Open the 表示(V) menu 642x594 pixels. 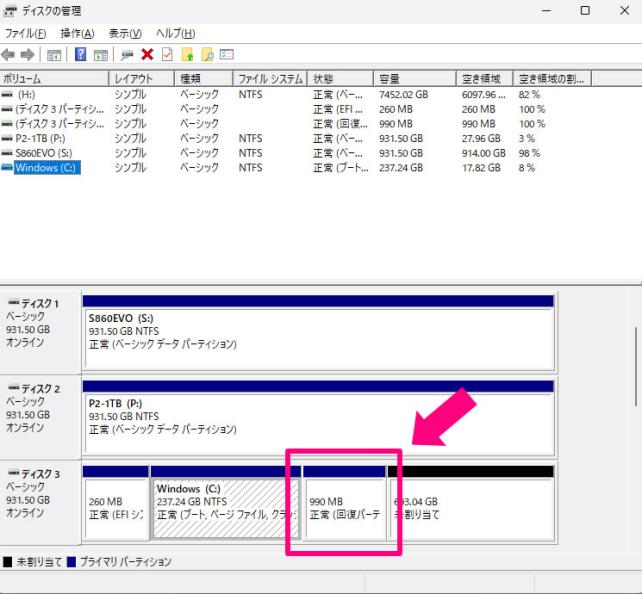[125, 34]
